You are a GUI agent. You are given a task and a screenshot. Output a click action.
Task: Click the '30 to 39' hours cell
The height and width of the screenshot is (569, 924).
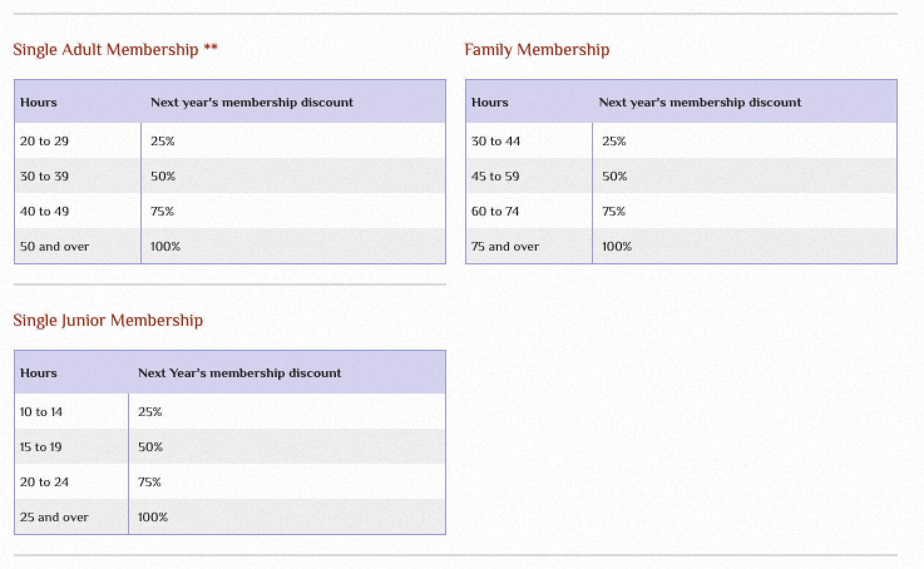coord(44,176)
